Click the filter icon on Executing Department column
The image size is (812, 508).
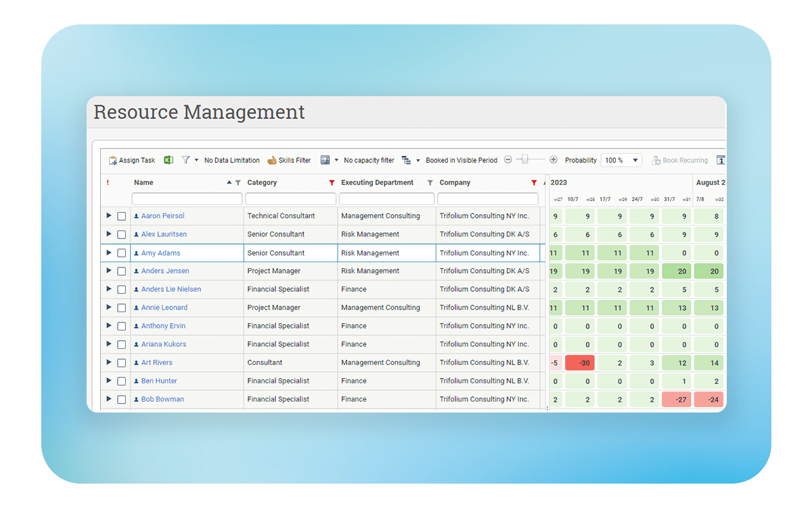[430, 183]
